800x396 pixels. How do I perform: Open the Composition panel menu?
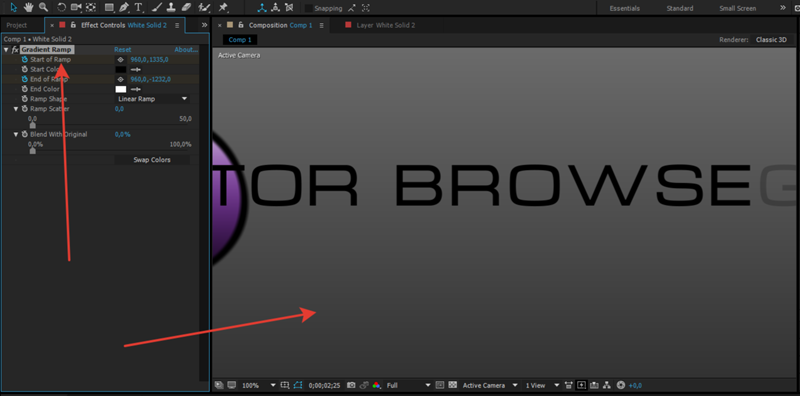click(320, 25)
